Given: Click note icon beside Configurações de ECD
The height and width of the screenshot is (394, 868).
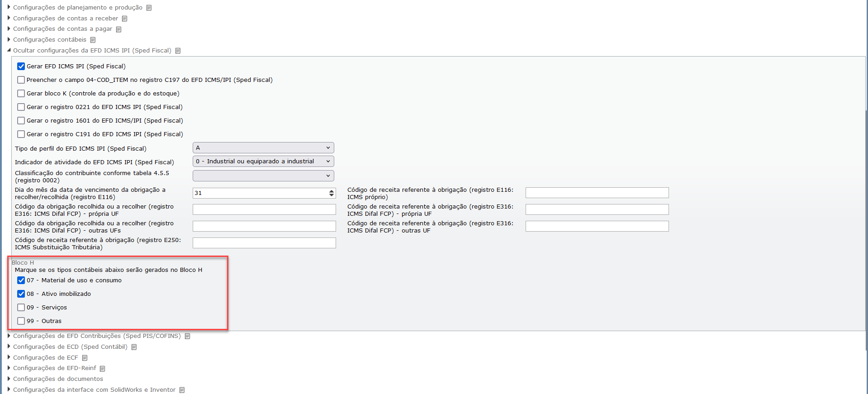Looking at the screenshot, I should click(134, 347).
